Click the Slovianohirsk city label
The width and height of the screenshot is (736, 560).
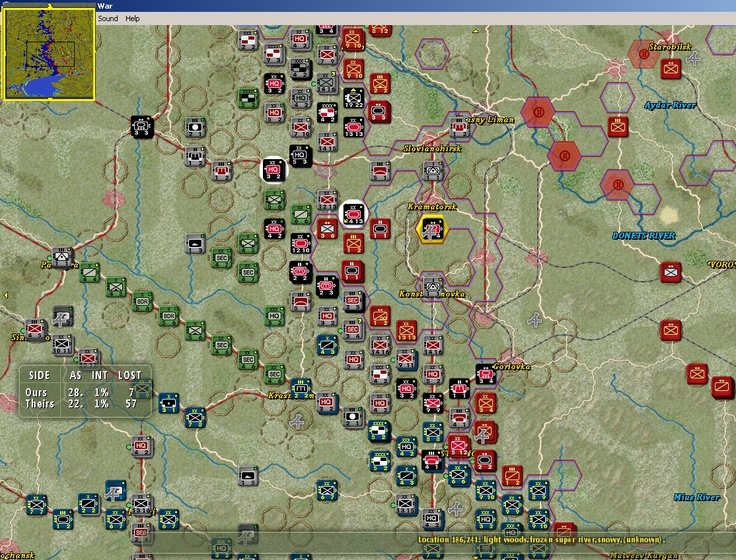point(432,148)
